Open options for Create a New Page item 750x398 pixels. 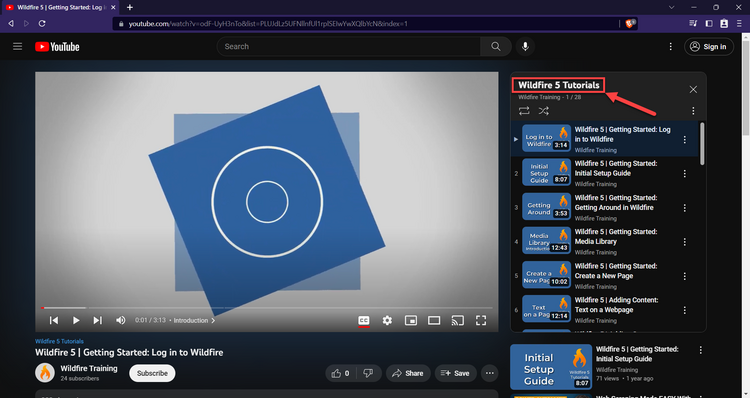[x=684, y=276]
